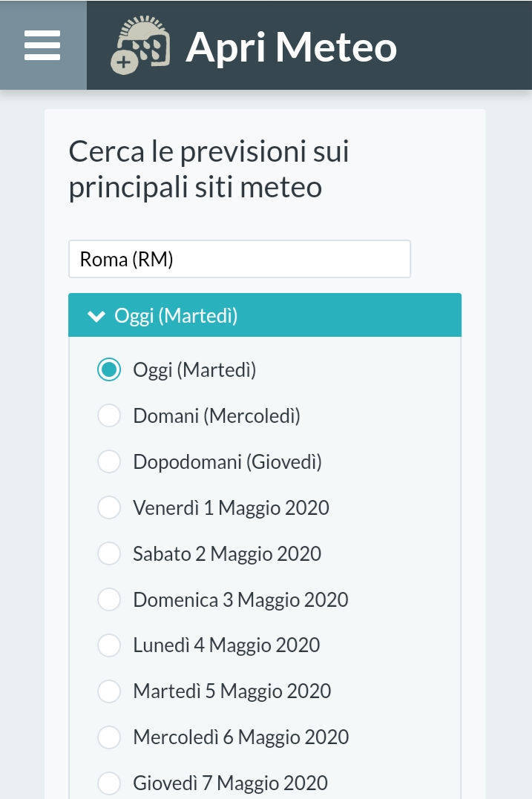Focus the Roma (RM) city field
The image size is (532, 799).
[240, 259]
